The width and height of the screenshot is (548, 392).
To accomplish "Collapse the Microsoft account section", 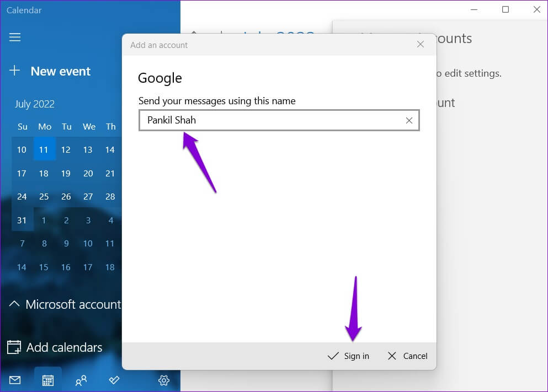I will [x=14, y=304].
